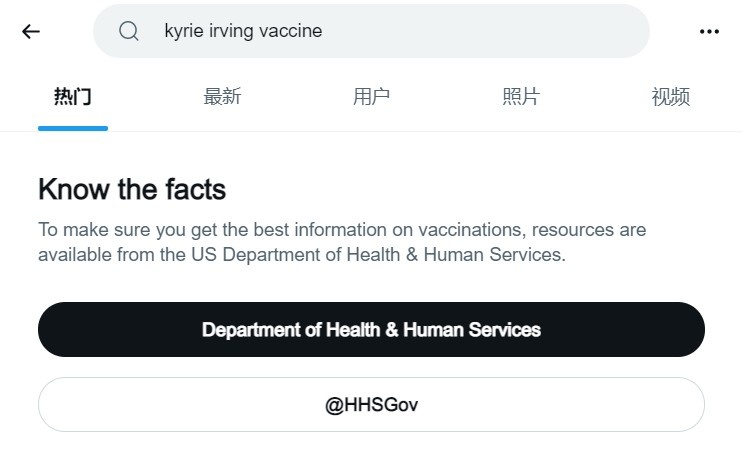Return to previous page via back arrow
The image size is (742, 475).
pyautogui.click(x=31, y=32)
